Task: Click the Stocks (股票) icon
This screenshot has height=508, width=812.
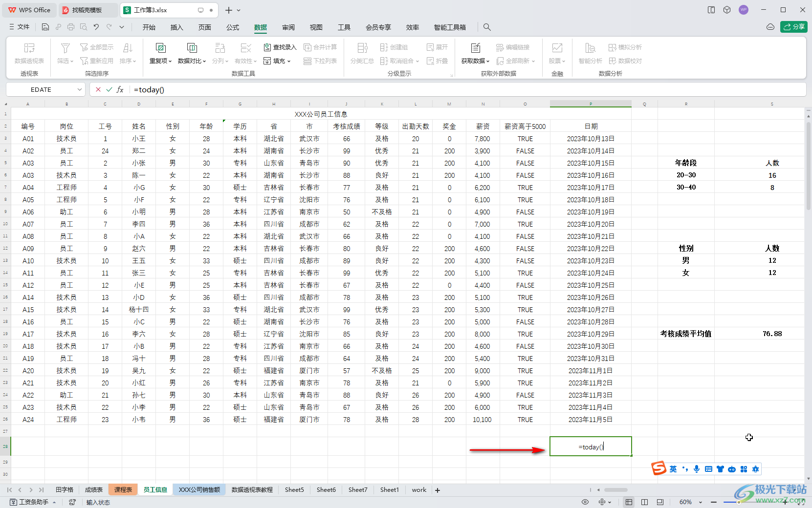Action: (x=557, y=48)
